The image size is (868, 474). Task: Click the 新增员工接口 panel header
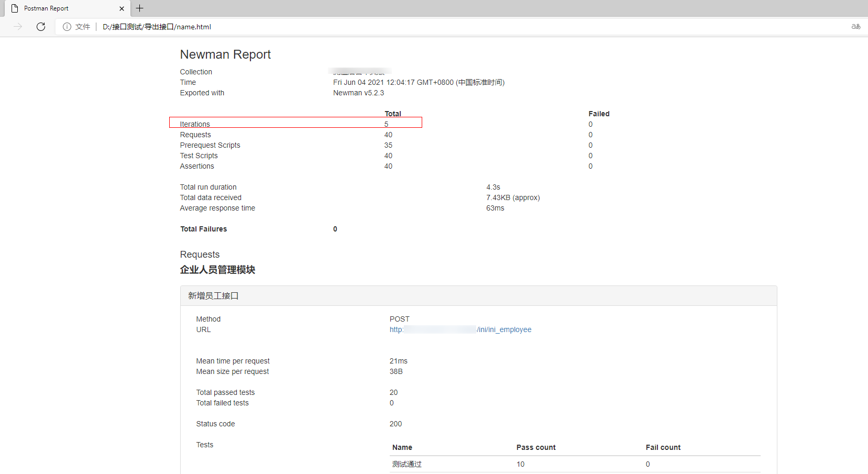pos(478,296)
